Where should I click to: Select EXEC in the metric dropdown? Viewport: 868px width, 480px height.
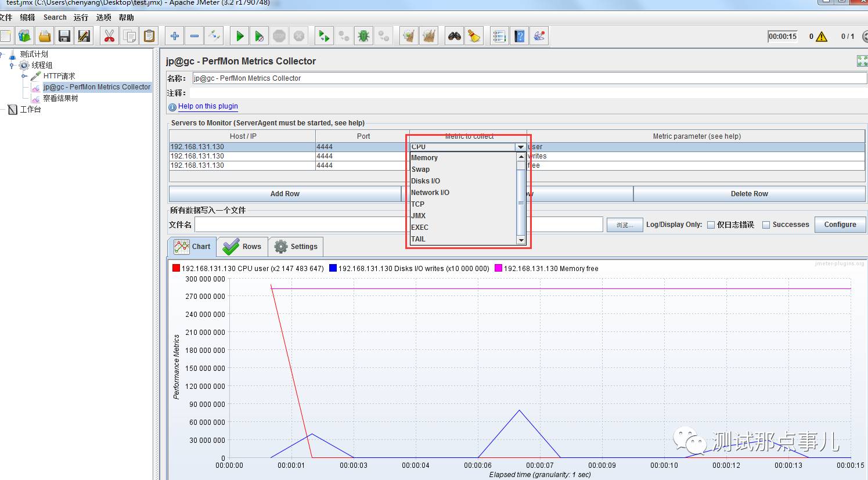pos(463,228)
